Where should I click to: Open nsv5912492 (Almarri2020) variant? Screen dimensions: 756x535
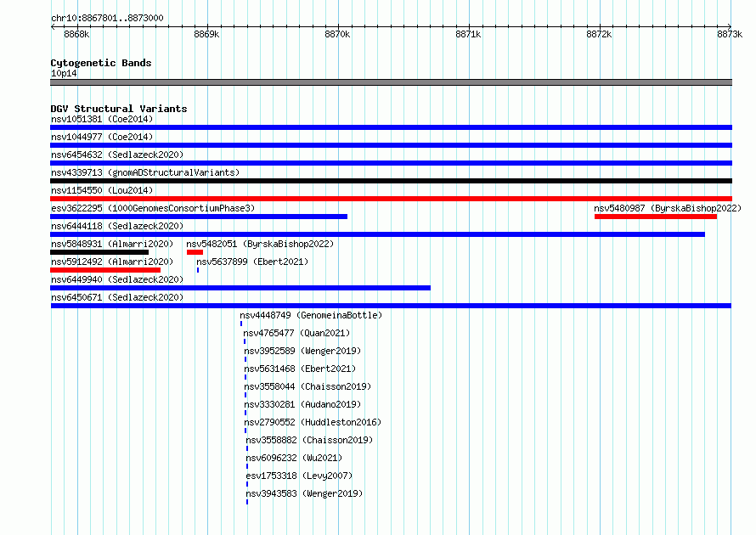tap(112, 262)
